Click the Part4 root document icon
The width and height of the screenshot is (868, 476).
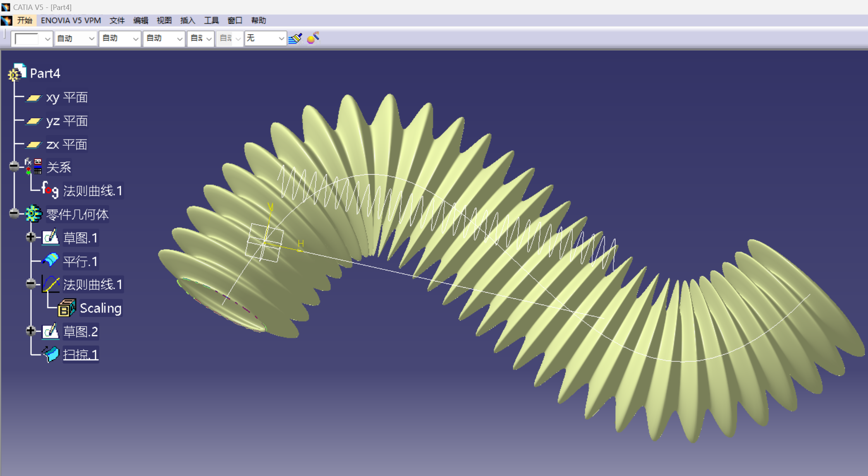[x=17, y=73]
